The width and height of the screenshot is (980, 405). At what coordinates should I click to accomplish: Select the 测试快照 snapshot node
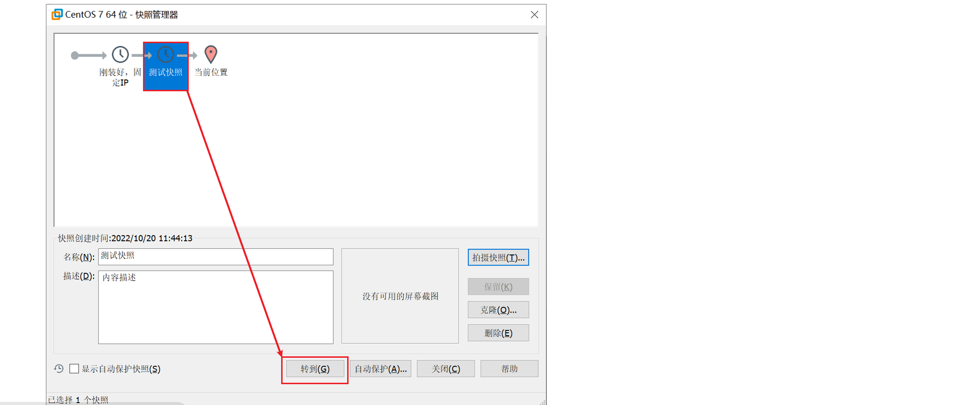click(x=166, y=66)
